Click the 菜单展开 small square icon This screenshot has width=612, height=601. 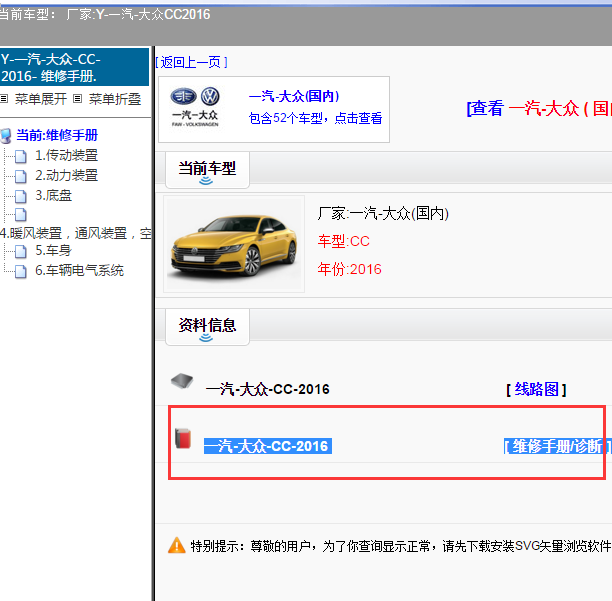(4, 99)
